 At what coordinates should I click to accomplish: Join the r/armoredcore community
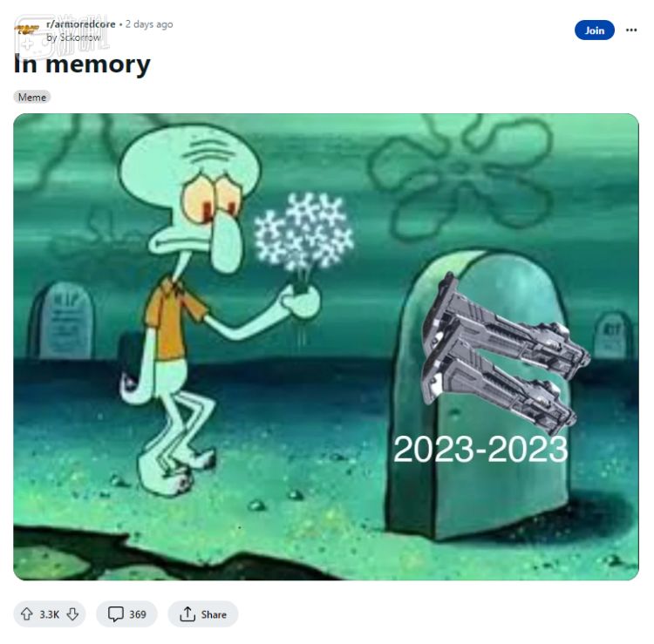(x=595, y=30)
